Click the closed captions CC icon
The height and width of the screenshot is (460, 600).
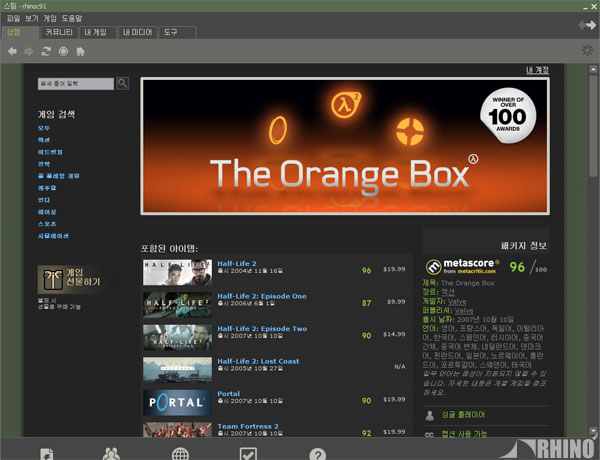click(429, 434)
